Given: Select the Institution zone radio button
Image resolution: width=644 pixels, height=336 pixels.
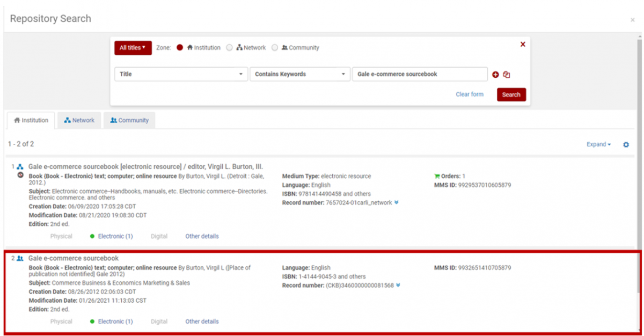Looking at the screenshot, I should click(x=180, y=48).
